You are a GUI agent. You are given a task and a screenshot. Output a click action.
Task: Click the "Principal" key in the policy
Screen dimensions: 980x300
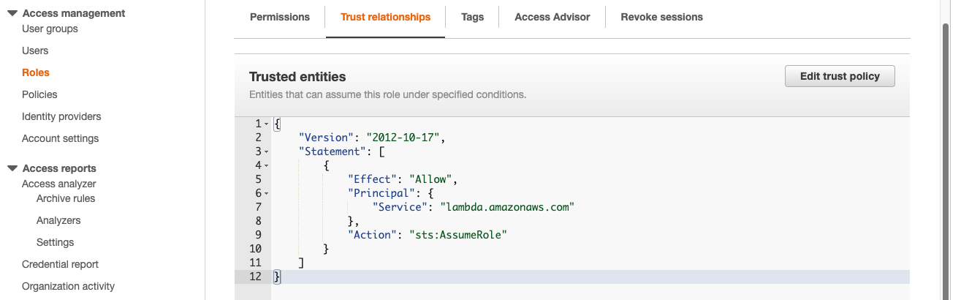[382, 193]
